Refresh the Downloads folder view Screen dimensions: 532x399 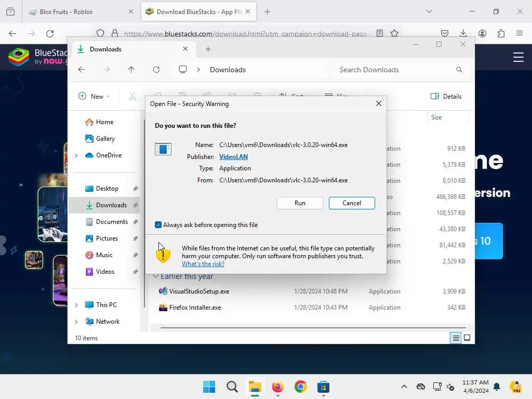[156, 70]
